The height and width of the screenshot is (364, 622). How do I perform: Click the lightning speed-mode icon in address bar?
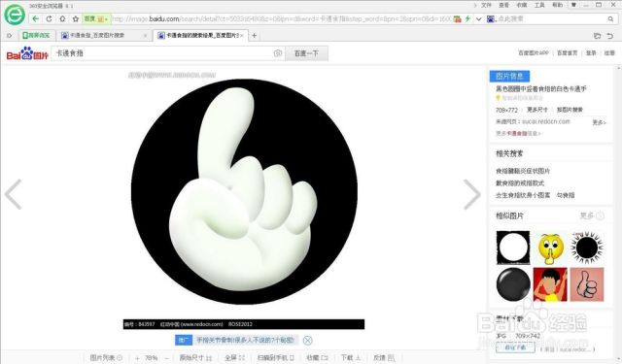click(467, 18)
